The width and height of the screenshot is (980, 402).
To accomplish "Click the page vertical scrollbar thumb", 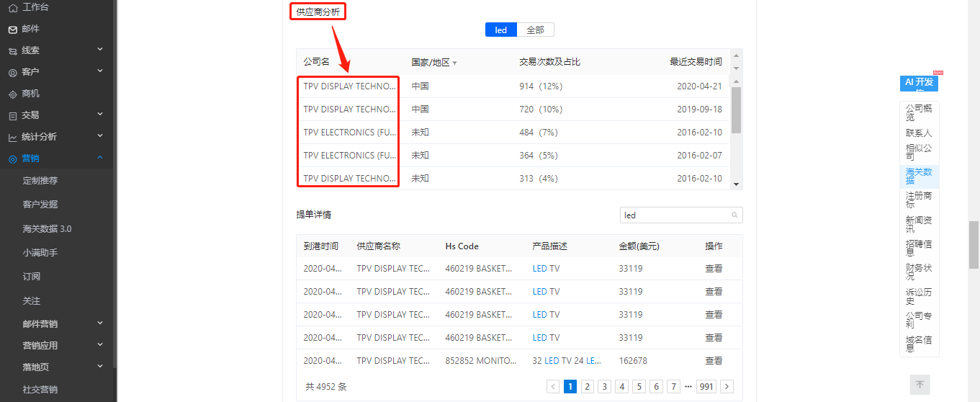I will [974, 244].
